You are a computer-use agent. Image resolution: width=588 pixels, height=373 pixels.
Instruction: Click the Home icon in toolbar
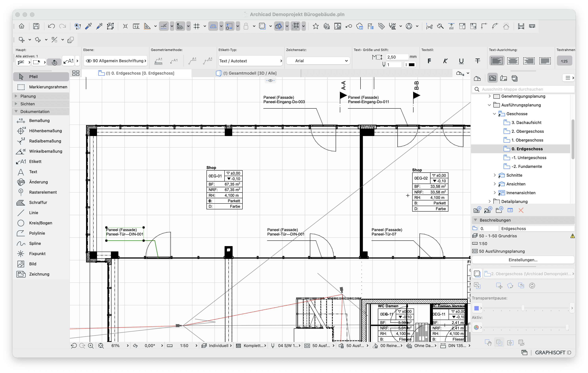[22, 26]
